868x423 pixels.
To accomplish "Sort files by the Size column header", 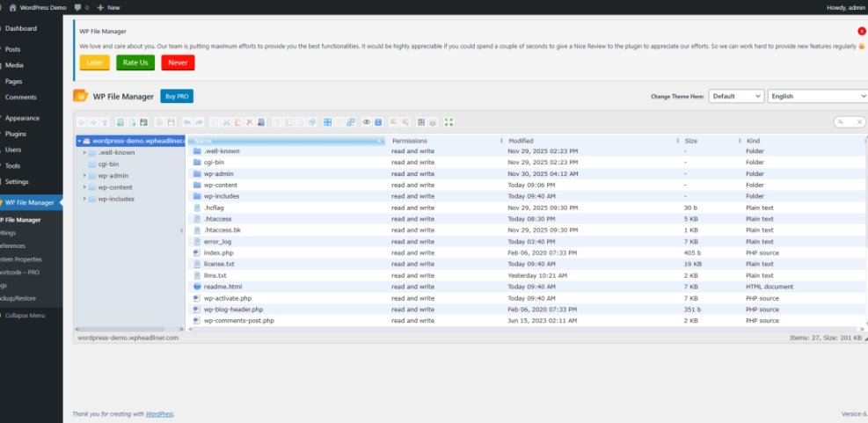I will point(711,141).
